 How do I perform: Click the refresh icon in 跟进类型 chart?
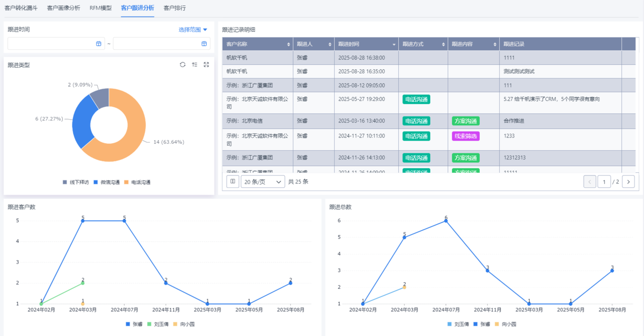point(182,64)
